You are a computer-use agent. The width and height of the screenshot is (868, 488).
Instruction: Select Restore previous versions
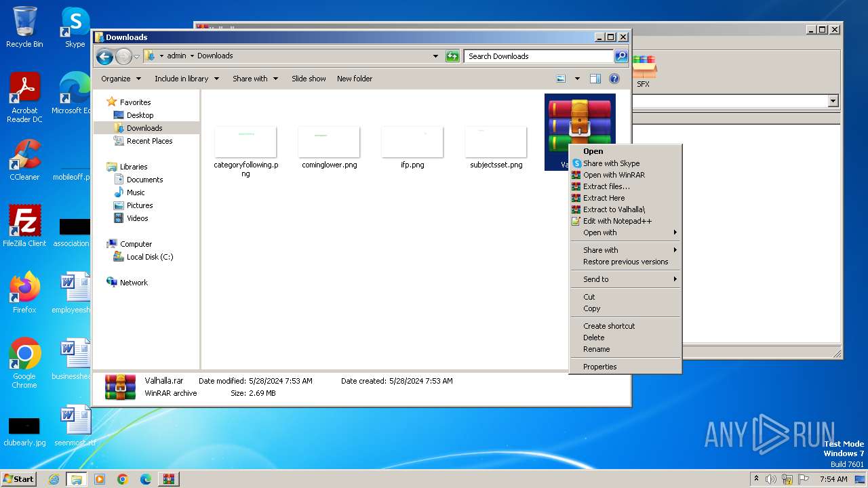coord(625,262)
